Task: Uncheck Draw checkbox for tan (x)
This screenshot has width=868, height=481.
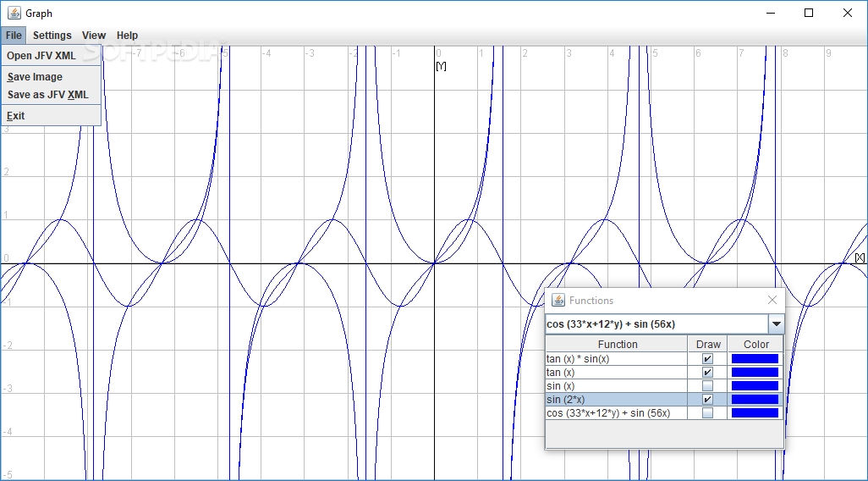Action: pos(707,373)
